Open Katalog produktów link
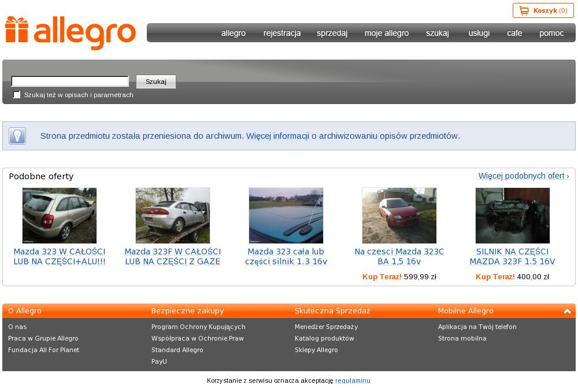Image resolution: width=578 pixels, height=392 pixels. click(x=324, y=339)
